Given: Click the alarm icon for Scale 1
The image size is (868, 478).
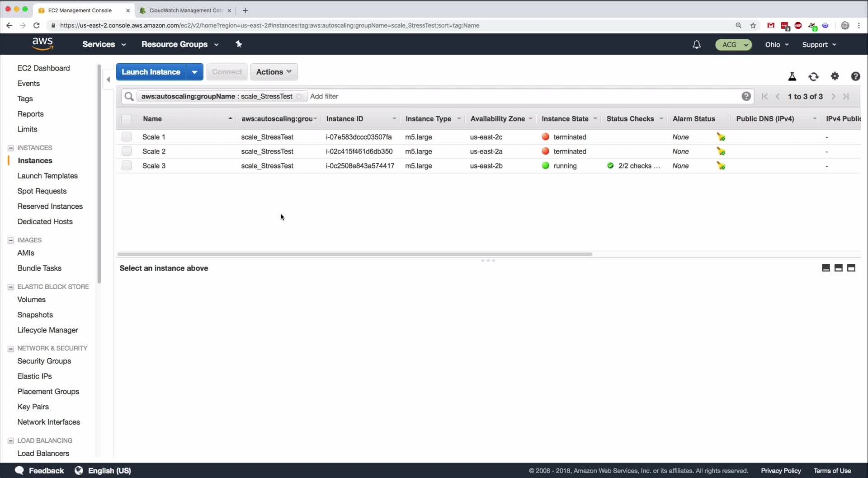Looking at the screenshot, I should [721, 137].
